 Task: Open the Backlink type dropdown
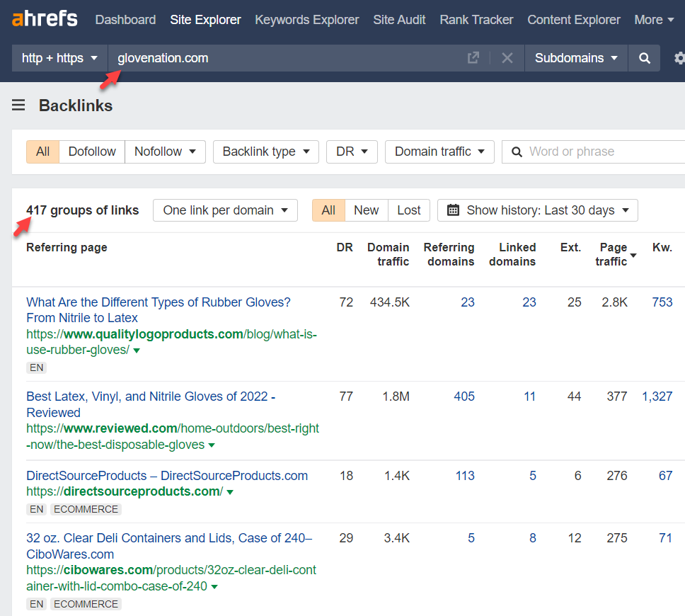(265, 152)
